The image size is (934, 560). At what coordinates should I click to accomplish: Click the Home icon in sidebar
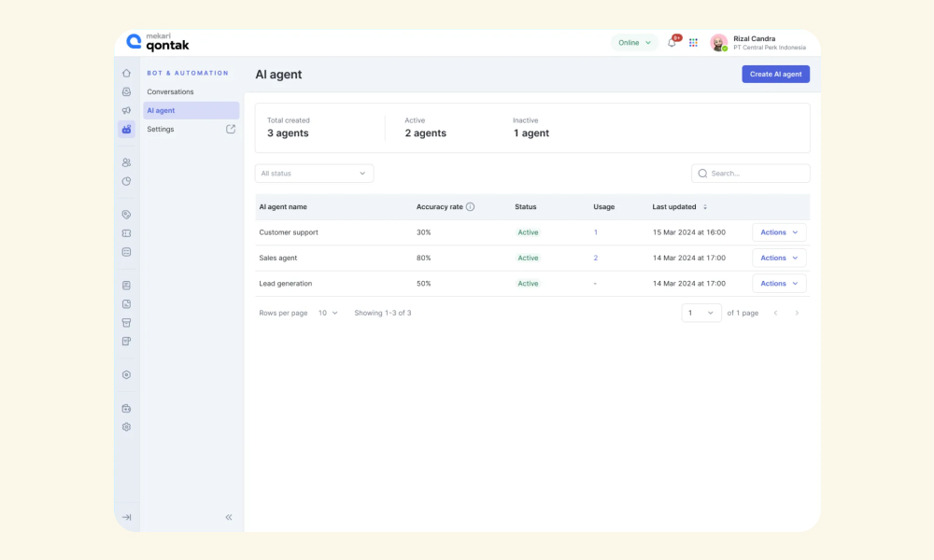tap(126, 73)
